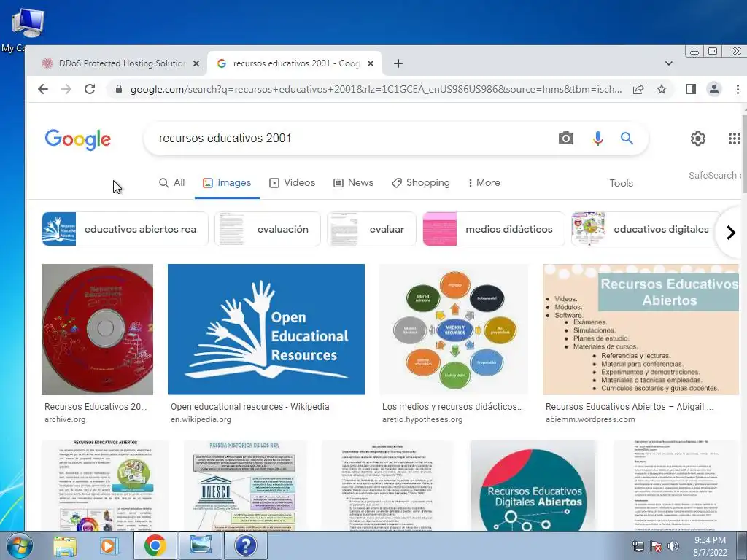The image size is (747, 560).
Task: Click archive.org source link
Action: [65, 419]
